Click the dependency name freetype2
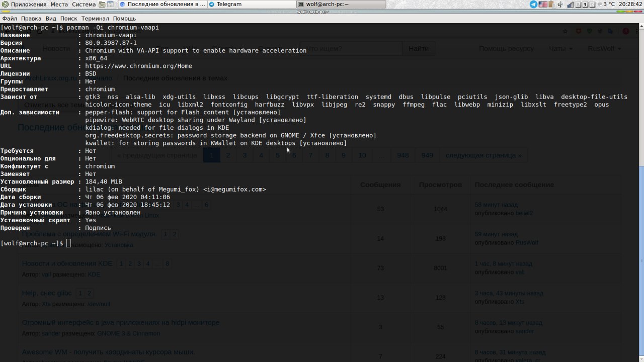Viewport: 644px width, 362px height. [x=571, y=105]
